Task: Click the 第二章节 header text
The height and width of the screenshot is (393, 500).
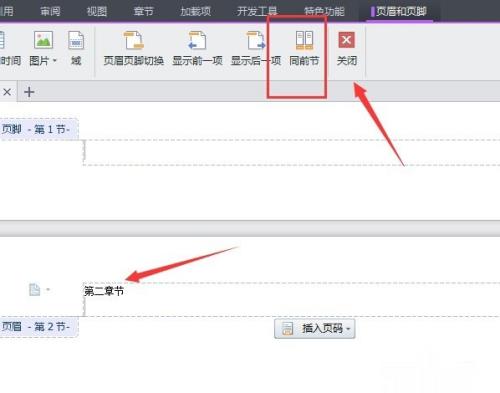Action: [104, 291]
